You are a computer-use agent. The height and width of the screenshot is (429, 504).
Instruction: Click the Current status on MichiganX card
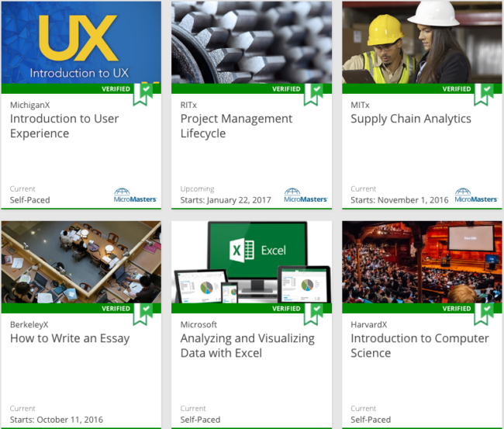[22, 189]
